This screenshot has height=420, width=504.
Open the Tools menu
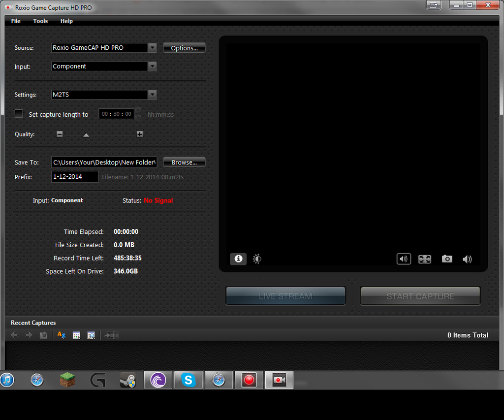40,21
